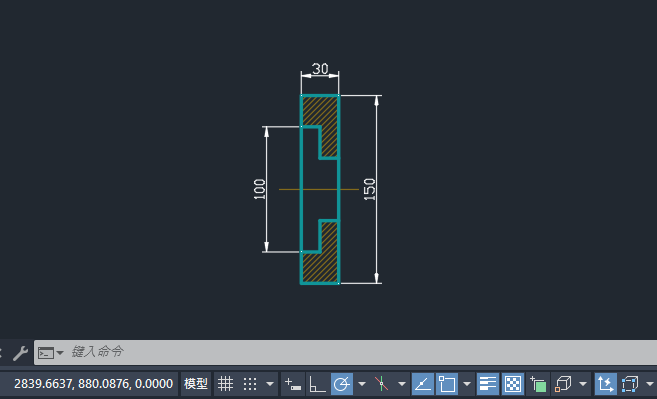Viewport: 657px width, 399px height.
Task: Toggle 3D object snap
Action: click(x=563, y=383)
